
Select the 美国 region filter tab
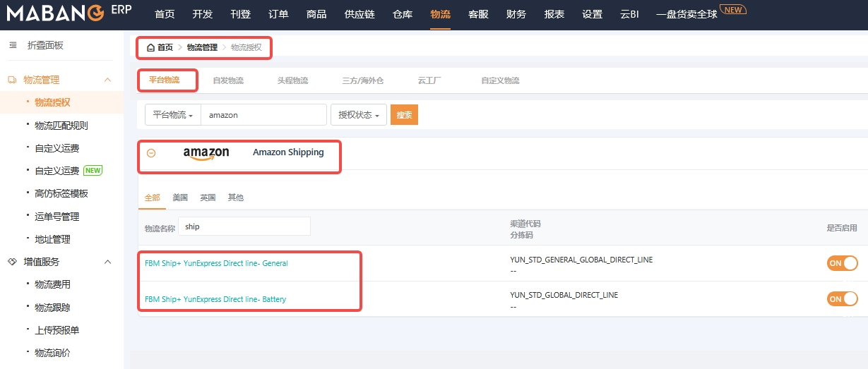click(x=180, y=198)
